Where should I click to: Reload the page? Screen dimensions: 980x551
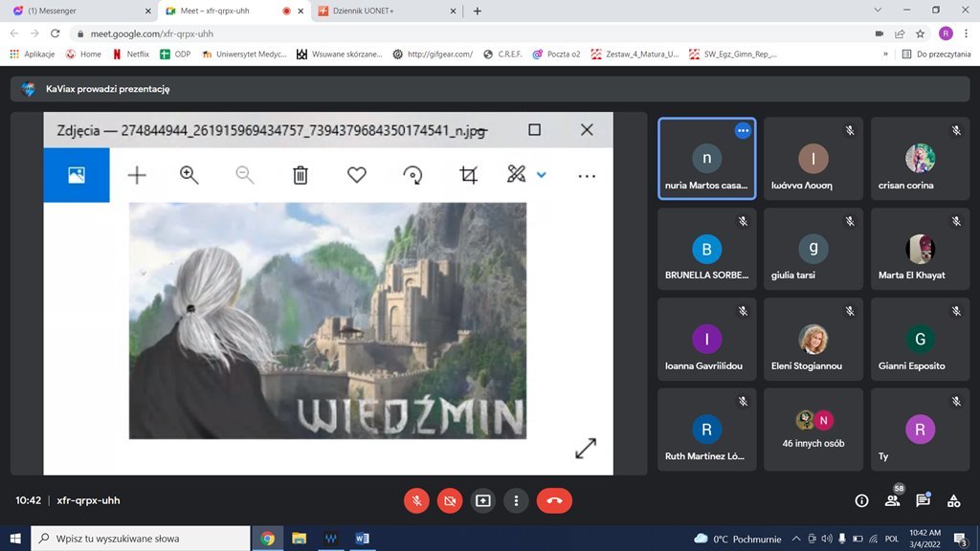tap(55, 33)
